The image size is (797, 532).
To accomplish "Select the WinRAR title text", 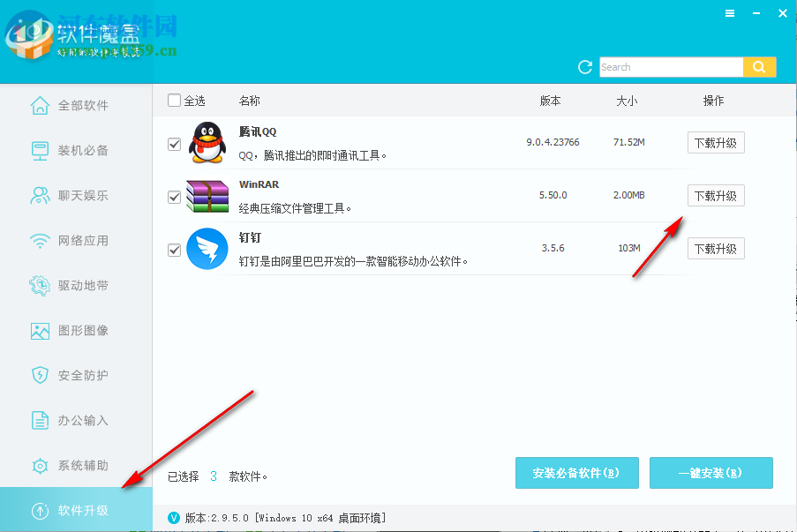I will pyautogui.click(x=259, y=184).
